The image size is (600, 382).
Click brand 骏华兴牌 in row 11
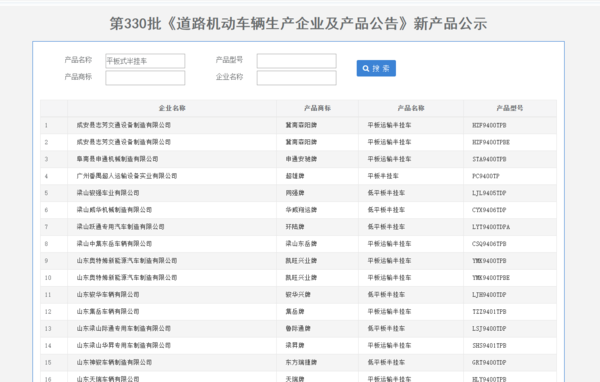point(298,294)
